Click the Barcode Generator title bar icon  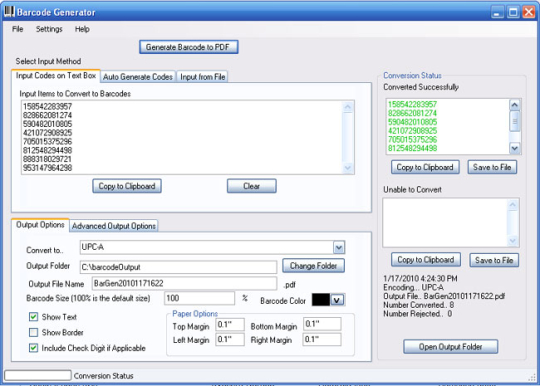click(9, 12)
